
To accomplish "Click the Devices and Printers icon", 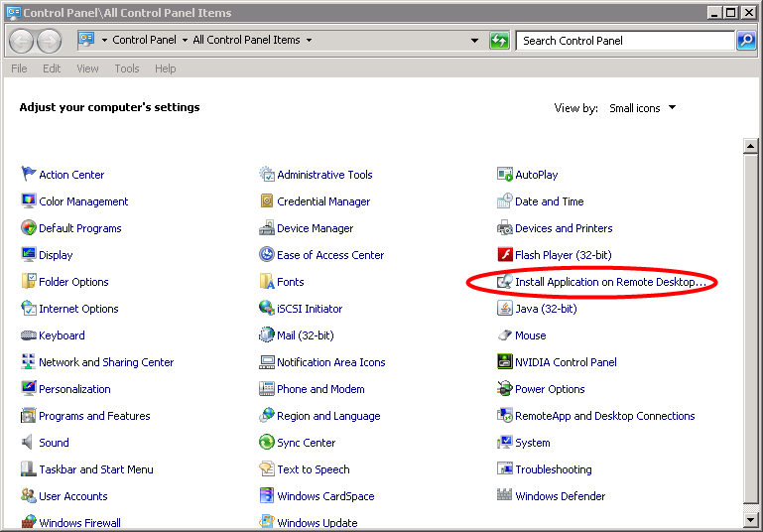I will [505, 227].
